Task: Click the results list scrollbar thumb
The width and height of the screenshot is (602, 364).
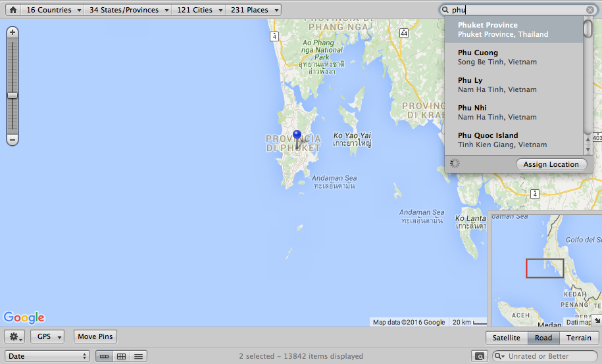Action: (588, 28)
